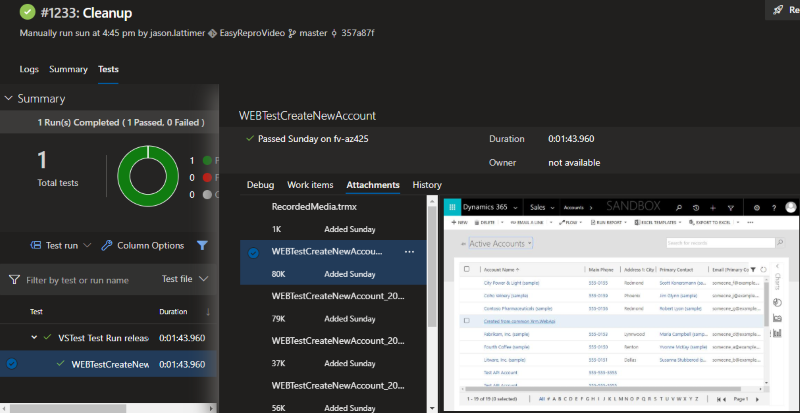Jump to first page in the grid pager
800x413 pixels.
pos(720,399)
